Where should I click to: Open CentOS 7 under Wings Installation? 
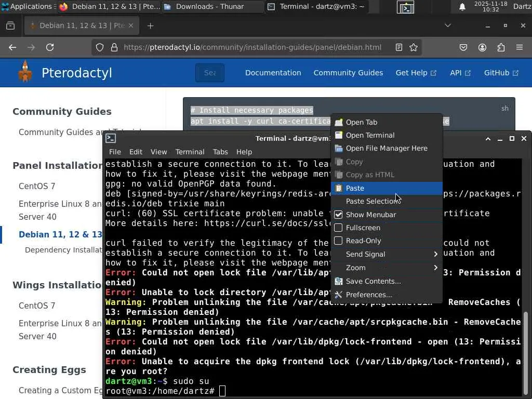point(37,305)
